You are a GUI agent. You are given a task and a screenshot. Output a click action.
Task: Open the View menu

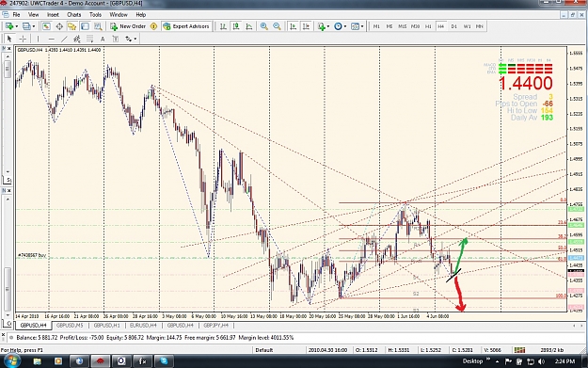tap(33, 15)
